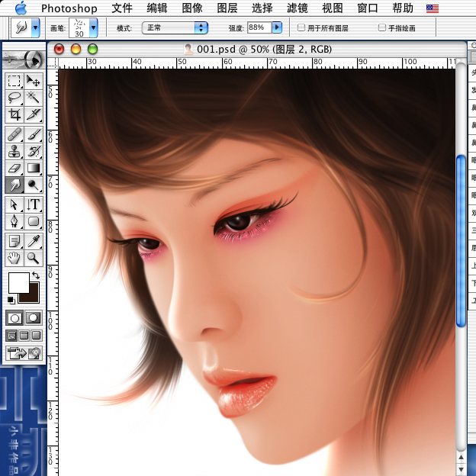This screenshot has height=476, width=476.
Task: Select the Type tool
Action: point(33,204)
